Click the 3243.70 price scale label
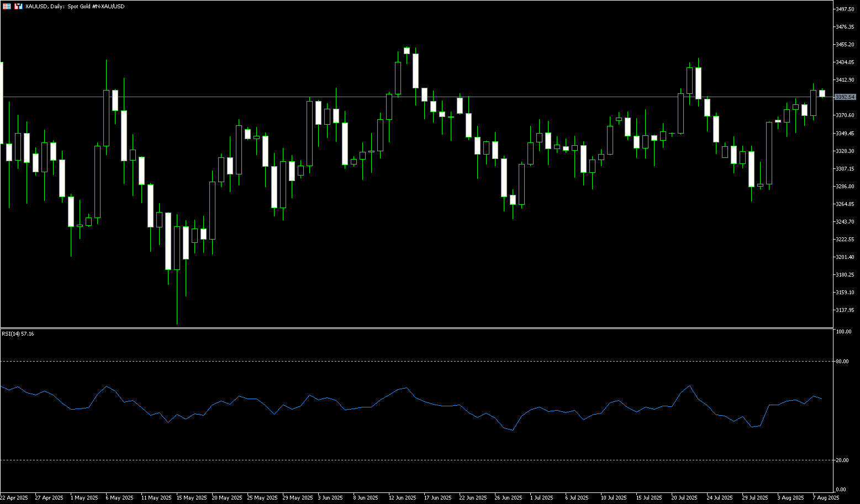The width and height of the screenshot is (860, 504). coord(845,222)
